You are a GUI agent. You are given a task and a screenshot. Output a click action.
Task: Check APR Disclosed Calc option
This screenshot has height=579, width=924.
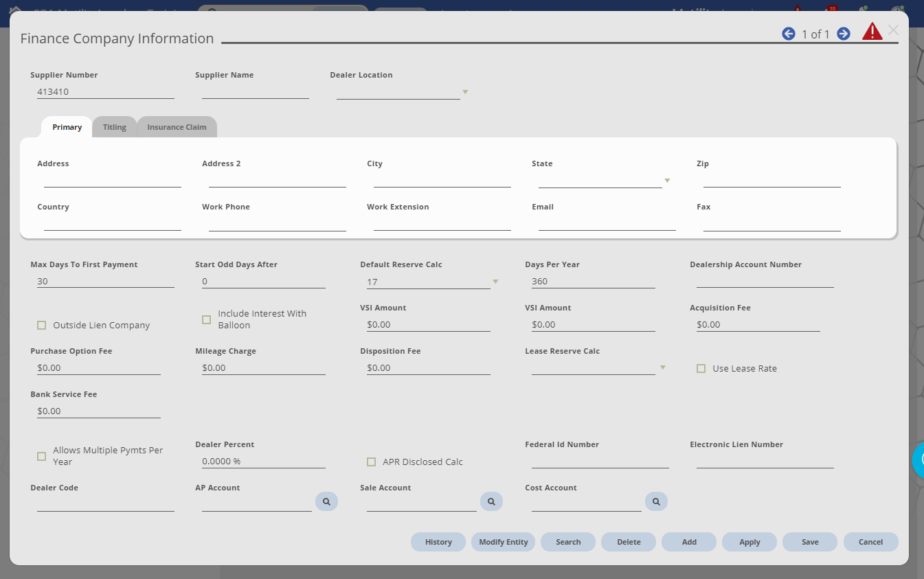[x=372, y=462]
